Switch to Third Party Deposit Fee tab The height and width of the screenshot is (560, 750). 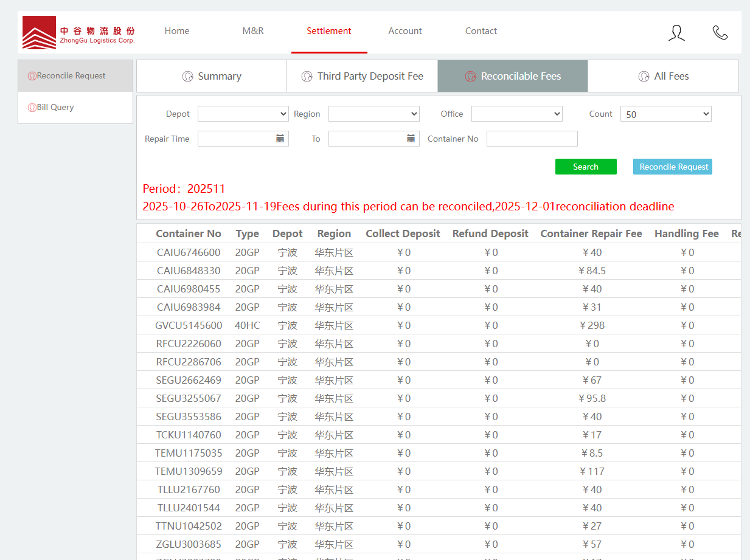coord(362,76)
